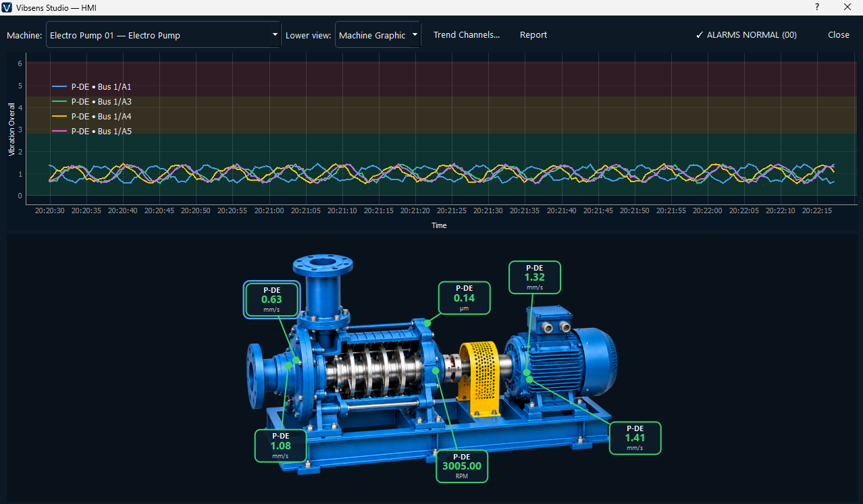The image size is (863, 504).
Task: Select the 0.63 mm/s P-DE sensor tag
Action: tap(271, 300)
